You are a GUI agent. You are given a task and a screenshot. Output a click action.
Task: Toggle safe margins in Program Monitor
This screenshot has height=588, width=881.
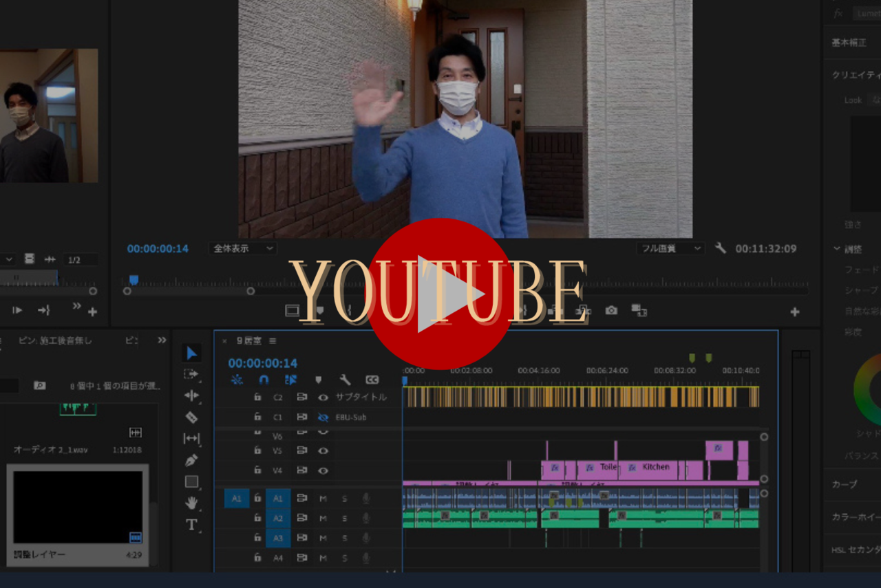(x=293, y=311)
